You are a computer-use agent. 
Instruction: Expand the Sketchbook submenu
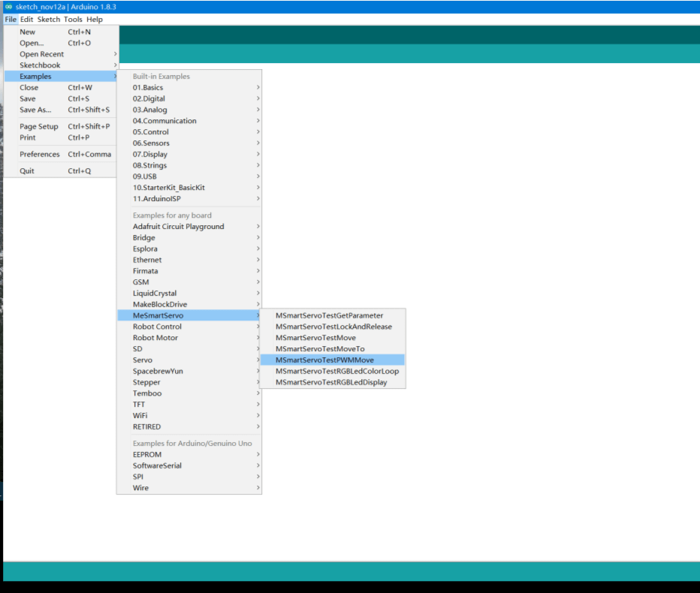click(x=61, y=65)
